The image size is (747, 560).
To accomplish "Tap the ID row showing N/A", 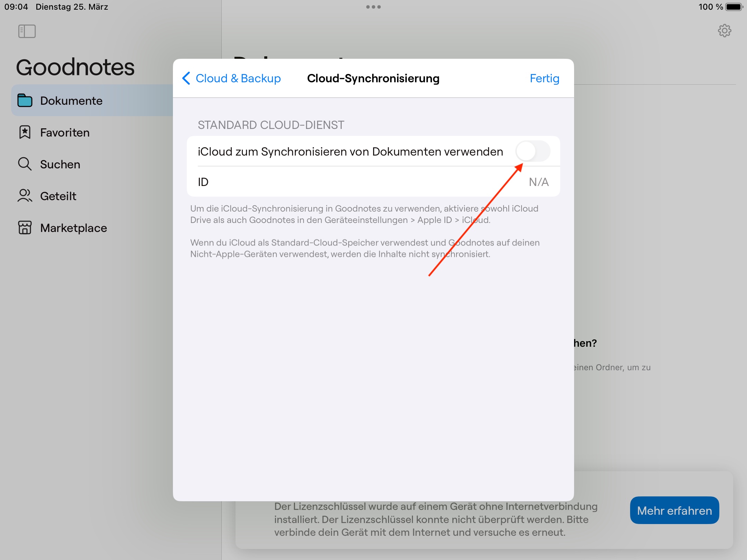I will 373,181.
